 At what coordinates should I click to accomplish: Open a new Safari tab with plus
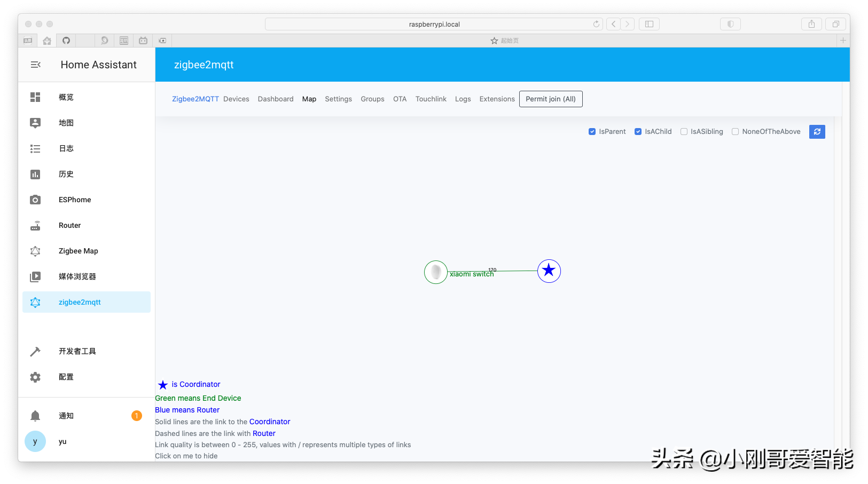pos(843,41)
